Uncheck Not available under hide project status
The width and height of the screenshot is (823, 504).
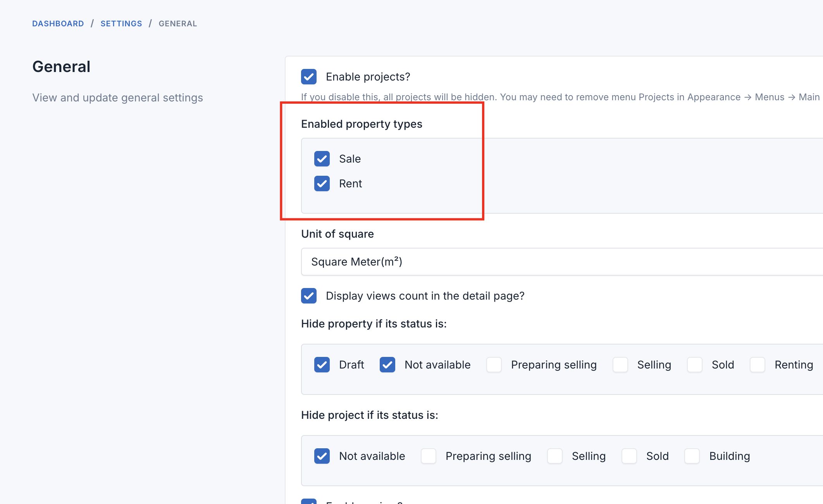322,456
